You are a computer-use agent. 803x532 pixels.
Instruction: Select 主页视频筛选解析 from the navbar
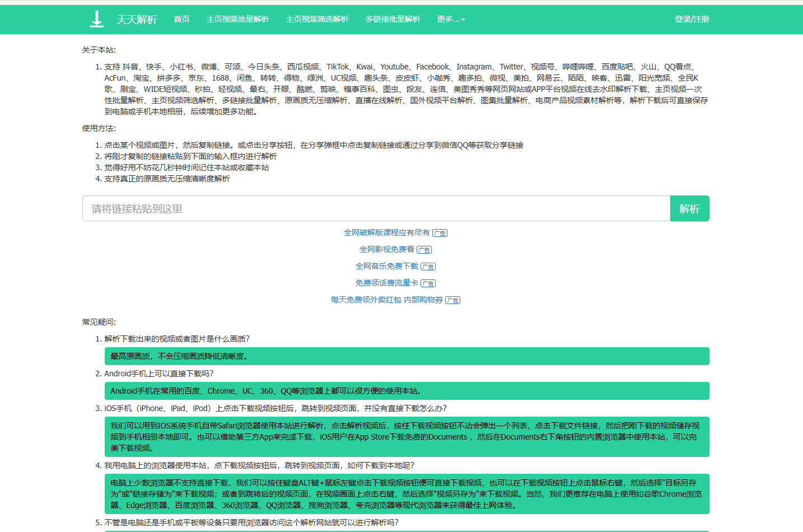click(x=317, y=19)
